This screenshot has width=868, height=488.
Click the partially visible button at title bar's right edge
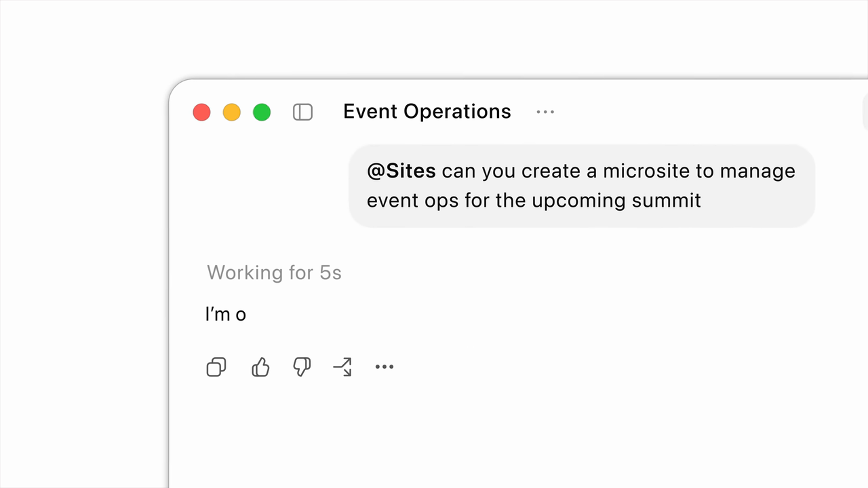(x=865, y=112)
